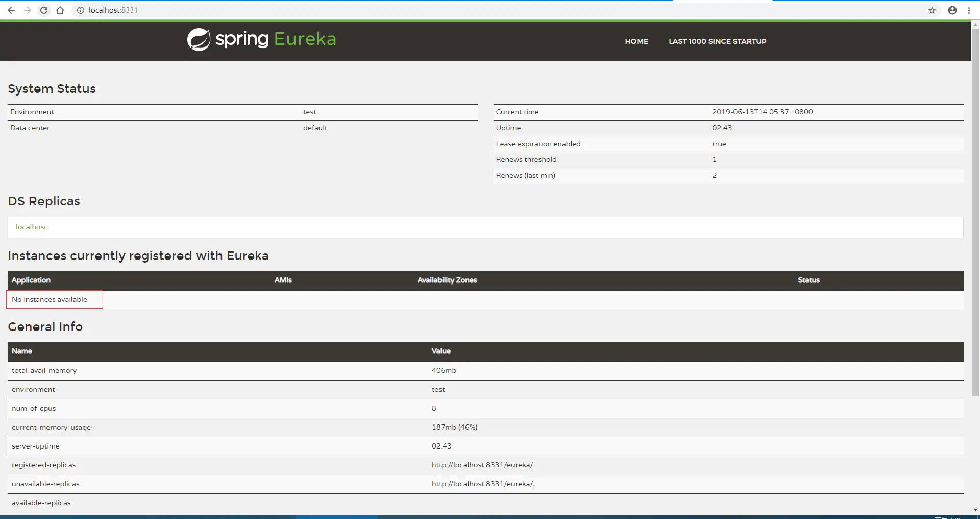Click the Renews threshold label
The width and height of the screenshot is (980, 519).
(x=526, y=160)
